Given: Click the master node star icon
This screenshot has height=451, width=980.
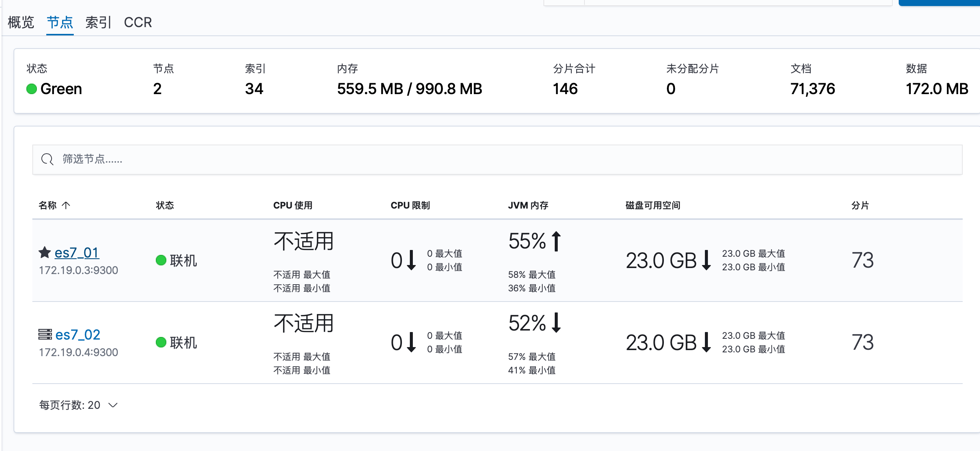Looking at the screenshot, I should point(44,252).
